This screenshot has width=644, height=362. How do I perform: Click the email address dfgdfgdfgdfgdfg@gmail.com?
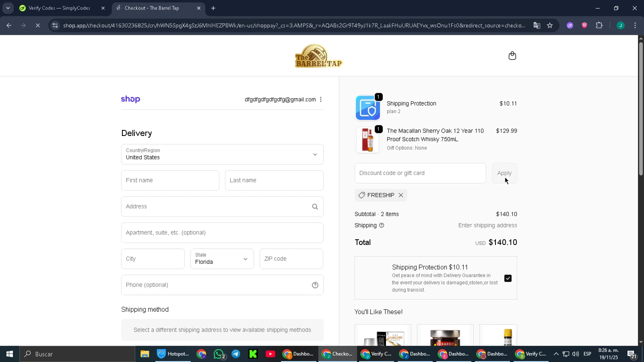click(280, 100)
